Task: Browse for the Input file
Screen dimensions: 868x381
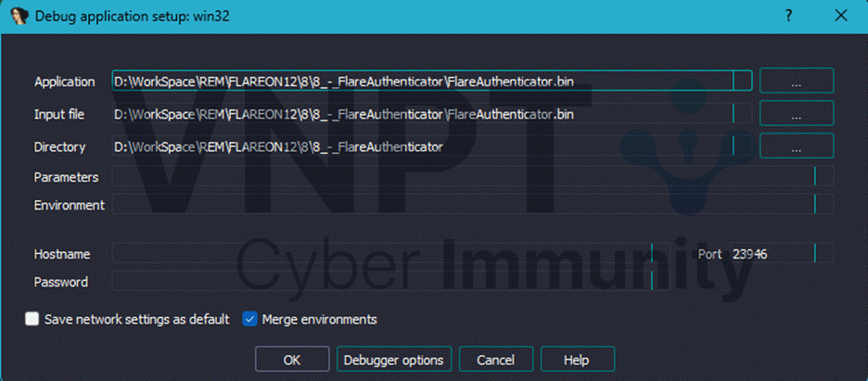Action: (x=796, y=114)
